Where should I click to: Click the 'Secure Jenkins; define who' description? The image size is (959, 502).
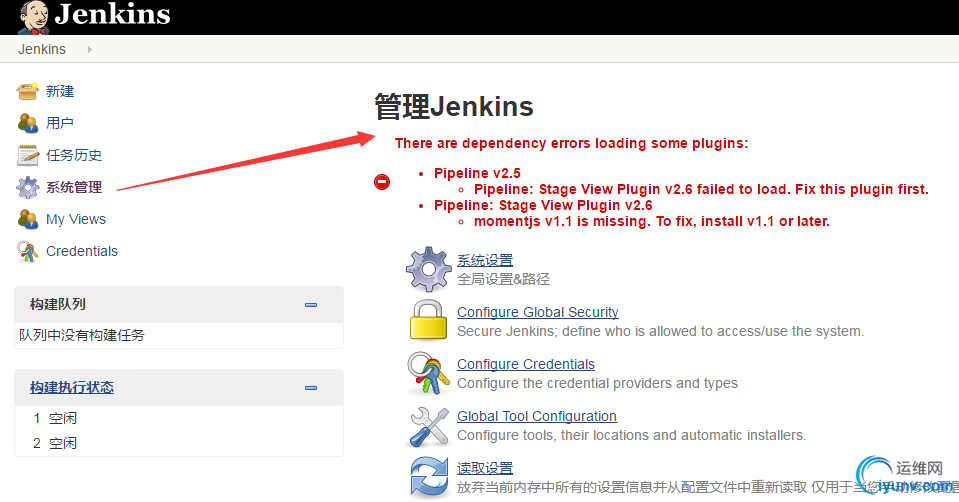coord(661,331)
